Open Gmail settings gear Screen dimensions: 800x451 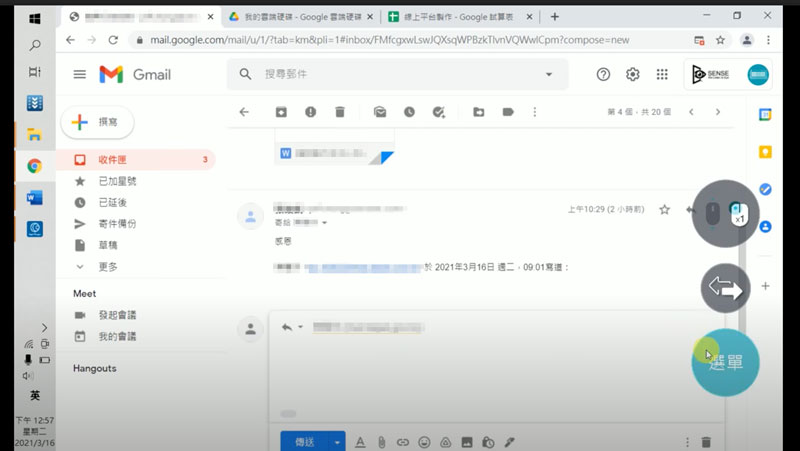(x=633, y=74)
